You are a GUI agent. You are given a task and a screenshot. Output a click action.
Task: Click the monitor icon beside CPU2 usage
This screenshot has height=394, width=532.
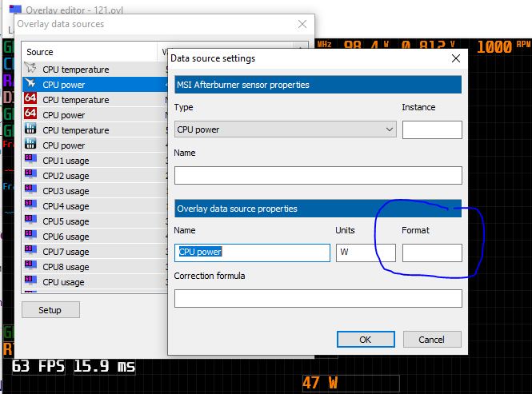[x=30, y=174]
